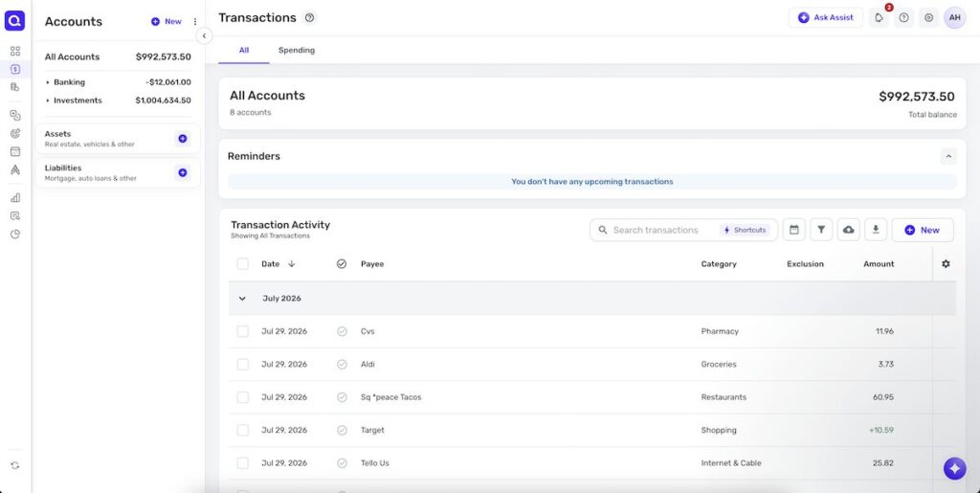Collapse the Reminders section chevron
The image size is (980, 493).
point(948,156)
